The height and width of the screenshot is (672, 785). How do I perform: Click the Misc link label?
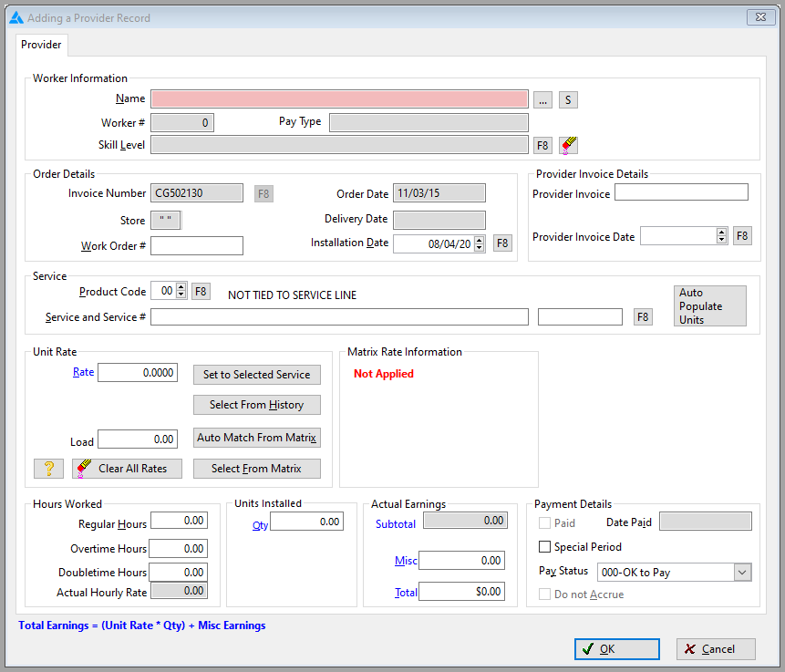pyautogui.click(x=406, y=561)
